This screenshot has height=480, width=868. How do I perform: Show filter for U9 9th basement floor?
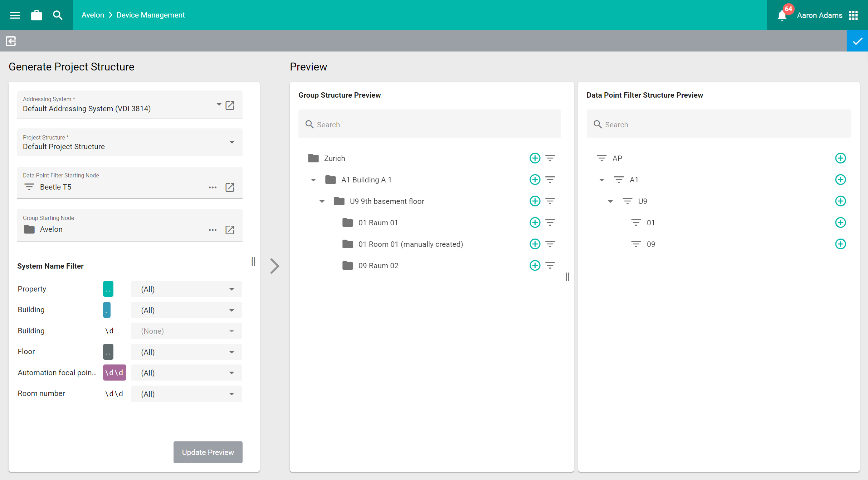(x=550, y=201)
